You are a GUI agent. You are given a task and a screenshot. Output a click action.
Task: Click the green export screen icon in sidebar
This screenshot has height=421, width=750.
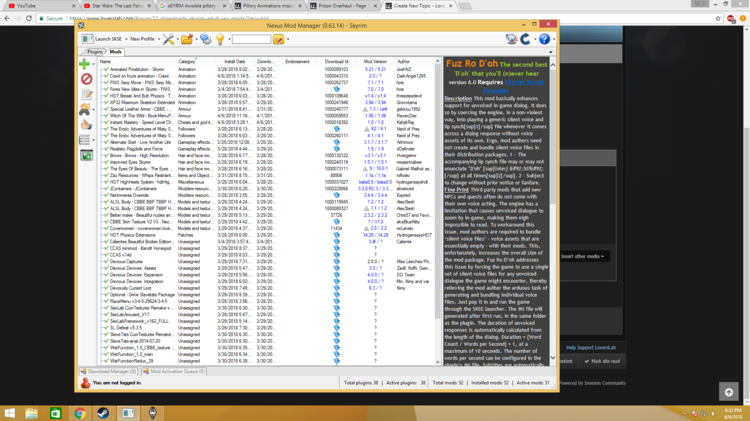pos(86,155)
